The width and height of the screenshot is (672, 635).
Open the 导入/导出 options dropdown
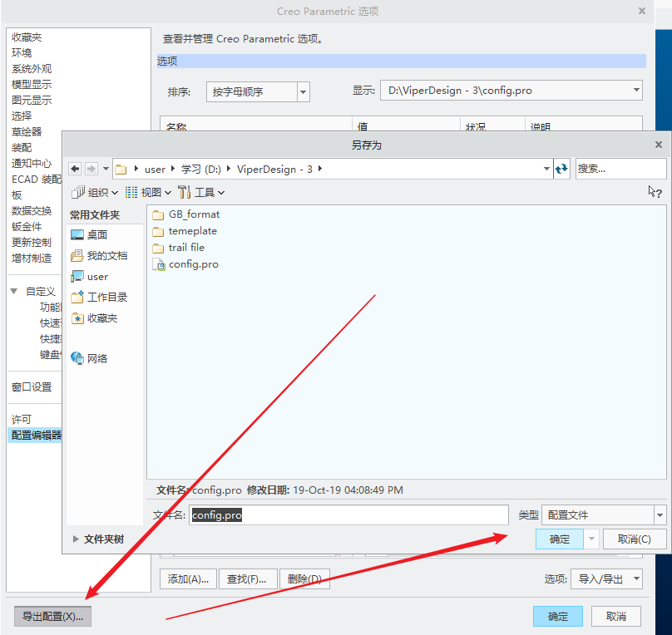point(606,579)
